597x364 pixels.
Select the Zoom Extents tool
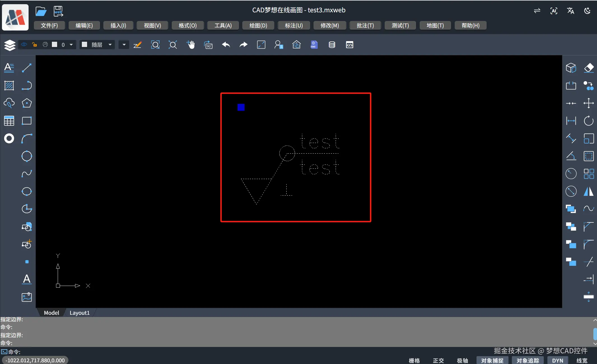point(173,45)
